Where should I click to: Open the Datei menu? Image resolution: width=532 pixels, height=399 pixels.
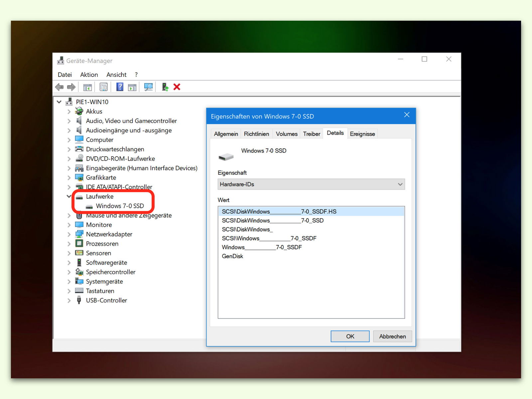(65, 74)
